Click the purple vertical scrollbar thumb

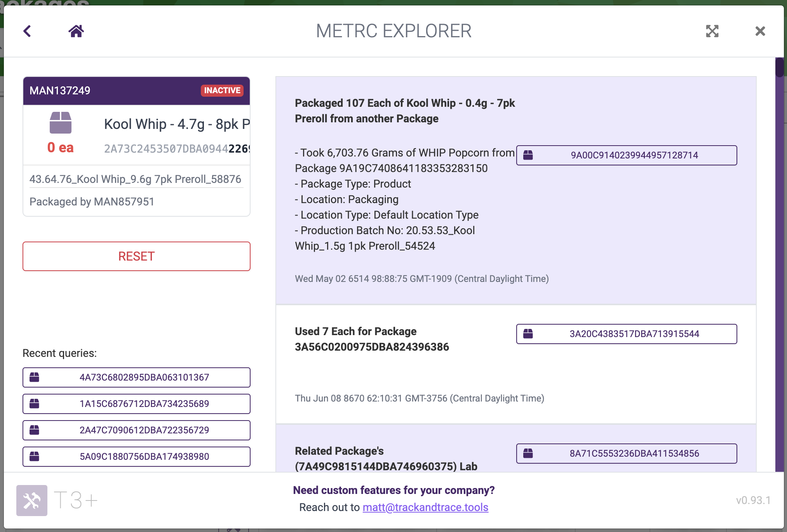coord(779,68)
